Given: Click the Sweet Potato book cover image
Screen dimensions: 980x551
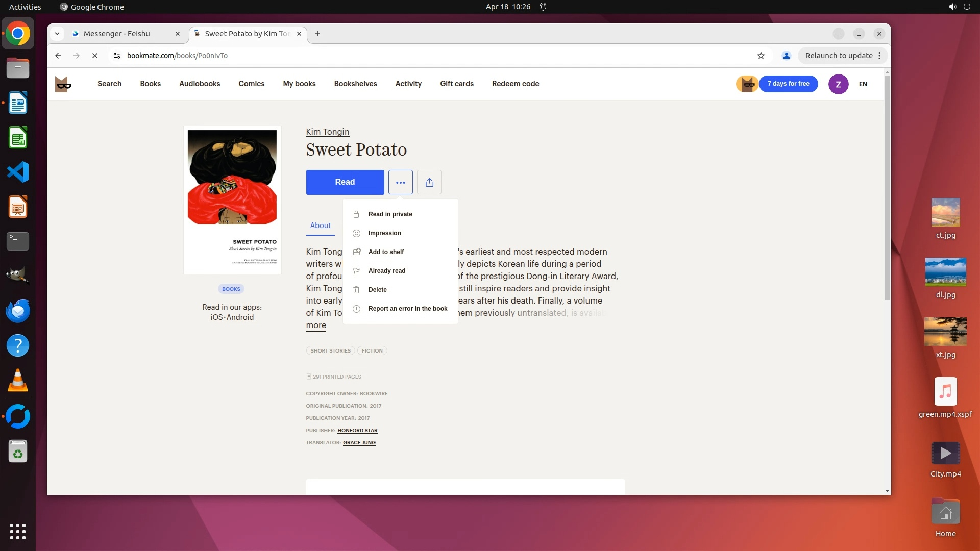Looking at the screenshot, I should coord(232,199).
